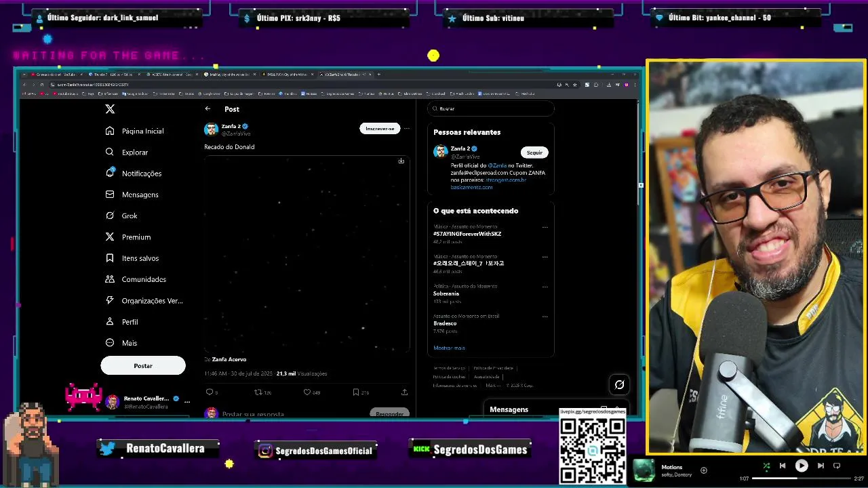Open options for the Soberania trend
Image resolution: width=868 pixels, height=488 pixels.
[545, 287]
